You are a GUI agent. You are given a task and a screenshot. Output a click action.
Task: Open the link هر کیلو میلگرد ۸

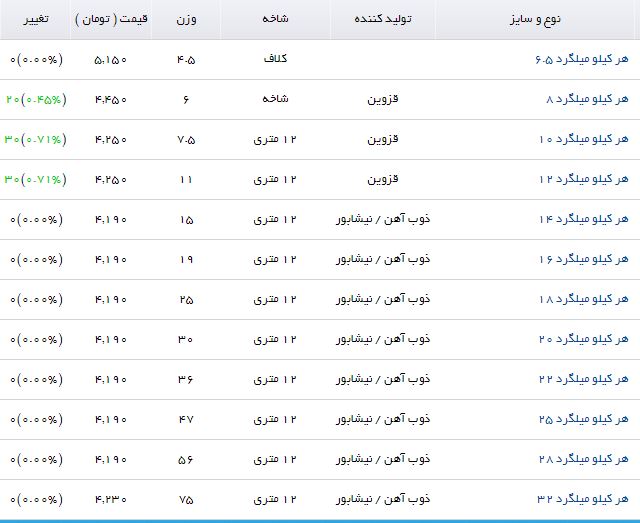click(x=587, y=99)
